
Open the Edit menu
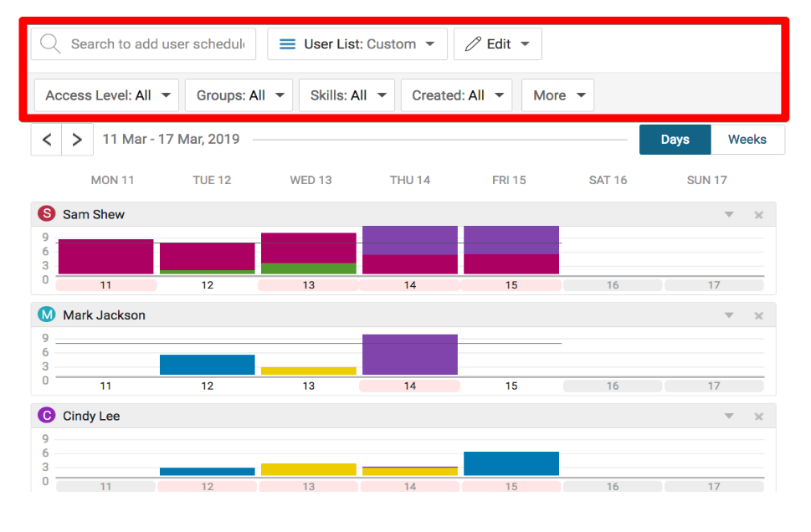[497, 44]
